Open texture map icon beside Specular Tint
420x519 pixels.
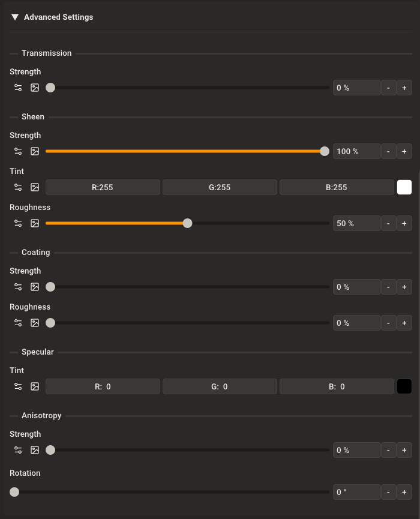click(35, 386)
